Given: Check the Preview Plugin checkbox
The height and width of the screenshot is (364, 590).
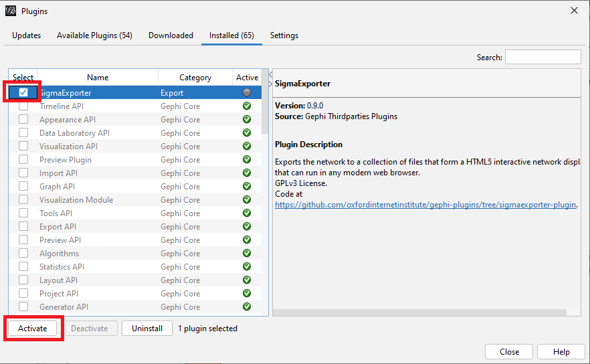Looking at the screenshot, I should (x=23, y=160).
